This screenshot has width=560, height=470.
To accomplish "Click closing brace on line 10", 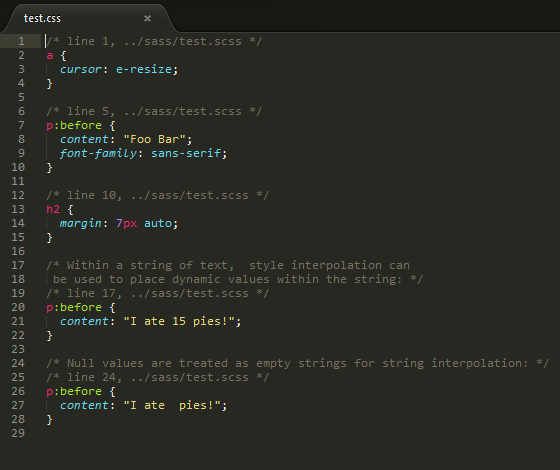I will [x=50, y=168].
